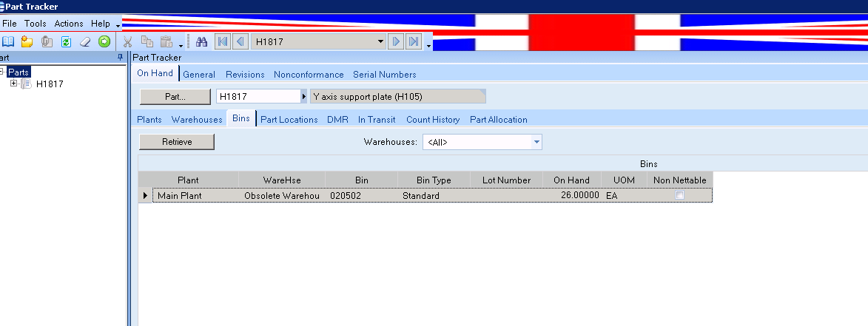Open the File menu
This screenshot has height=326, width=868.
pos(10,24)
